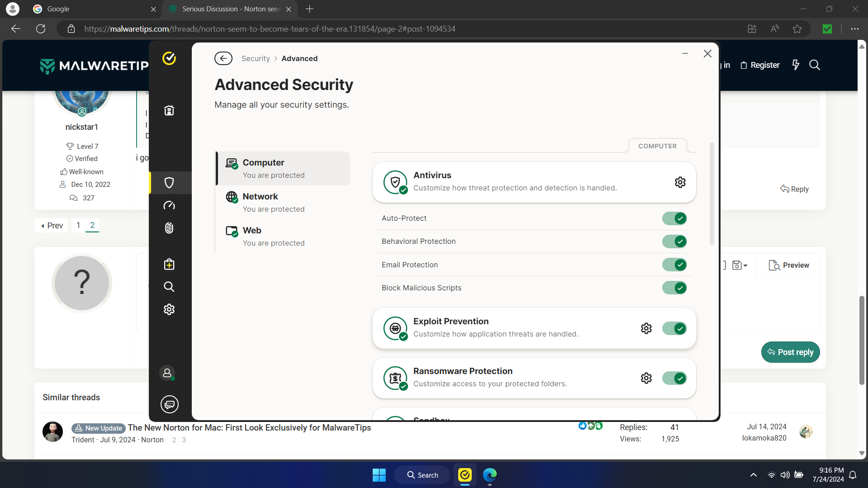Click the unknown-user avatar thumbnail
This screenshot has width=868, height=488.
pos(82,283)
